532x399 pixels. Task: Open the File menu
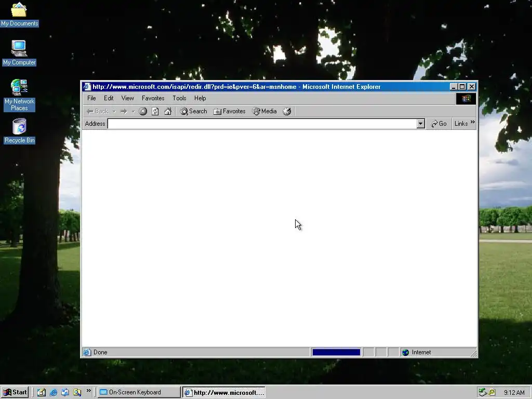(x=91, y=98)
